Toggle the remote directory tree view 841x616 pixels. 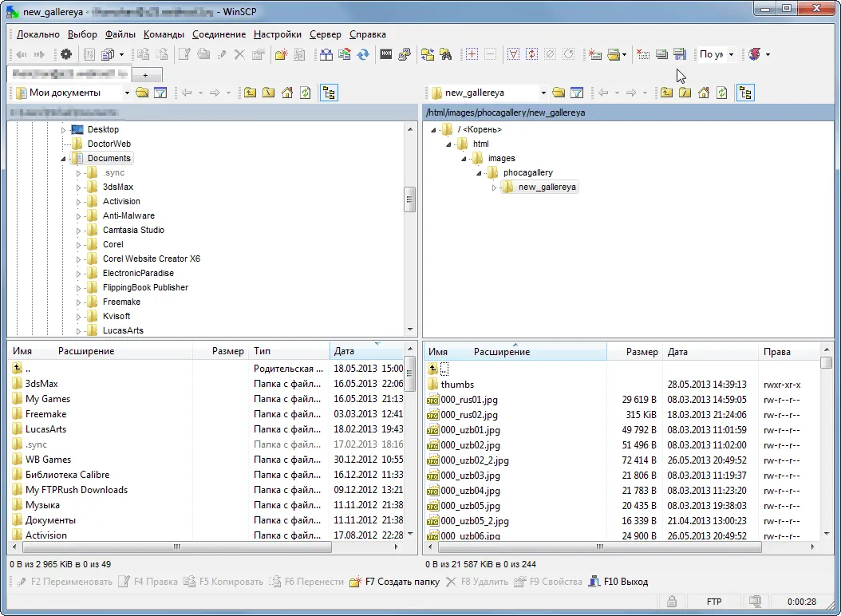(745, 93)
